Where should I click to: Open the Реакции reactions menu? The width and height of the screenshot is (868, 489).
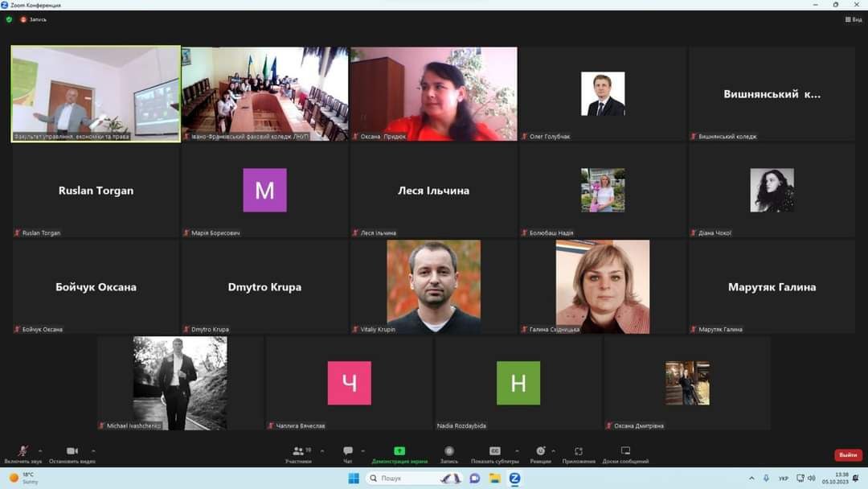(540, 453)
